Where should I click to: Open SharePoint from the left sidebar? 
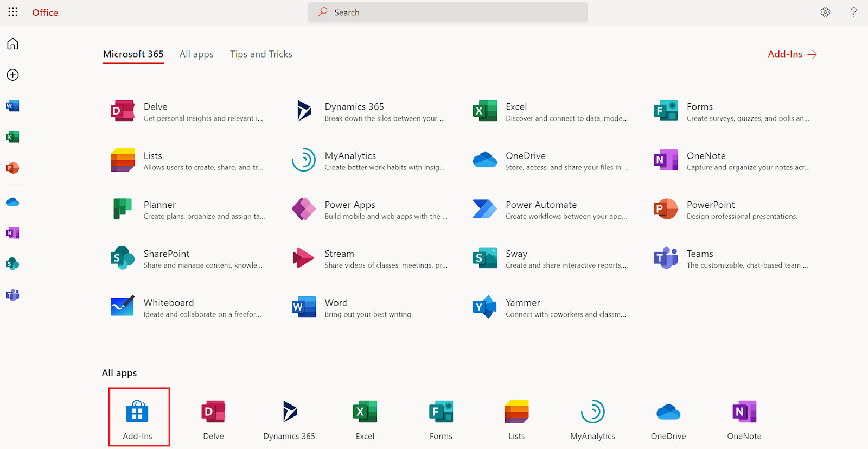pos(12,264)
